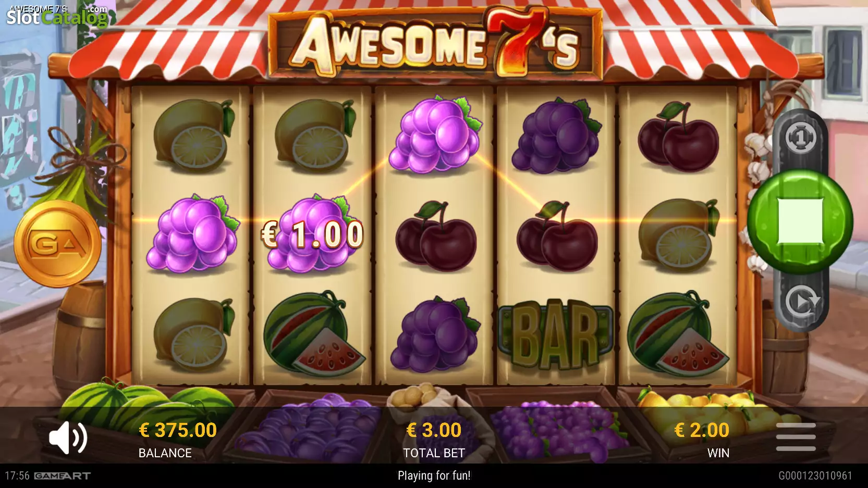Click the Balance €375.00 display
Image resolution: width=868 pixels, height=488 pixels.
pos(177,439)
